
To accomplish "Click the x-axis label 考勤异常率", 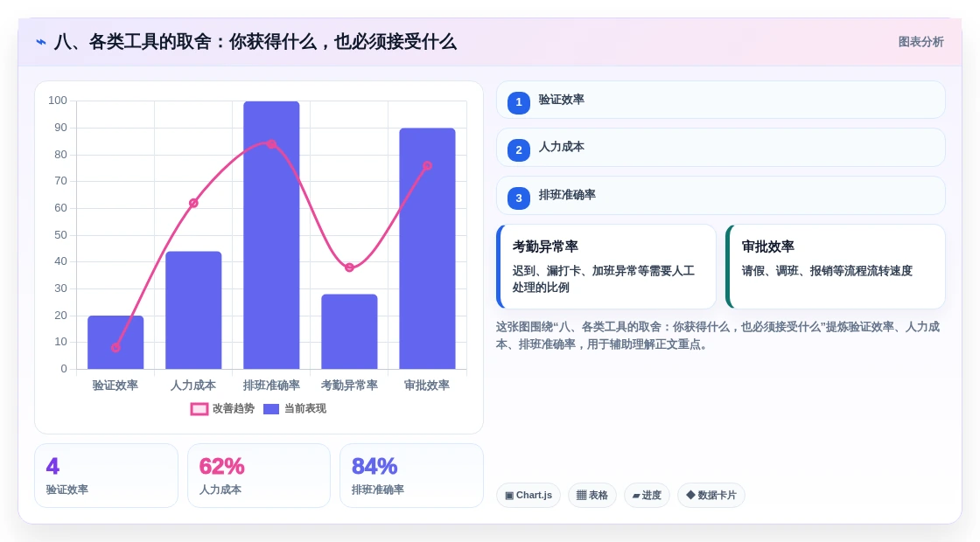I will [349, 386].
